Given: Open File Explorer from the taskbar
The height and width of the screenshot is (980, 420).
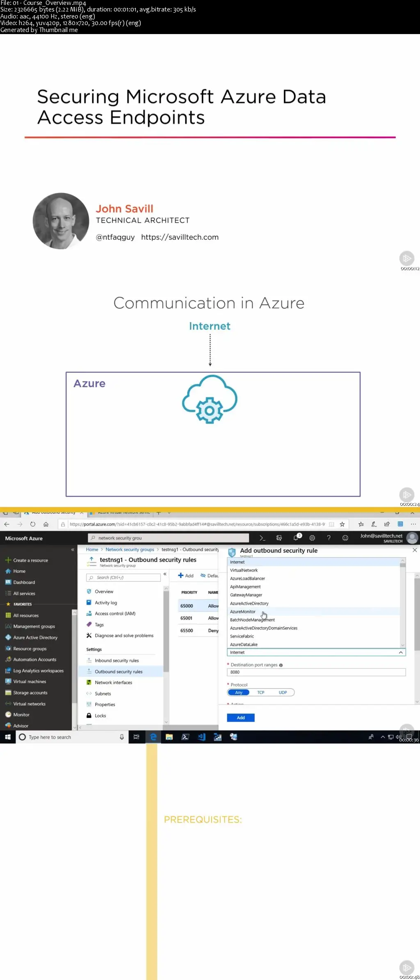Looking at the screenshot, I should [169, 737].
